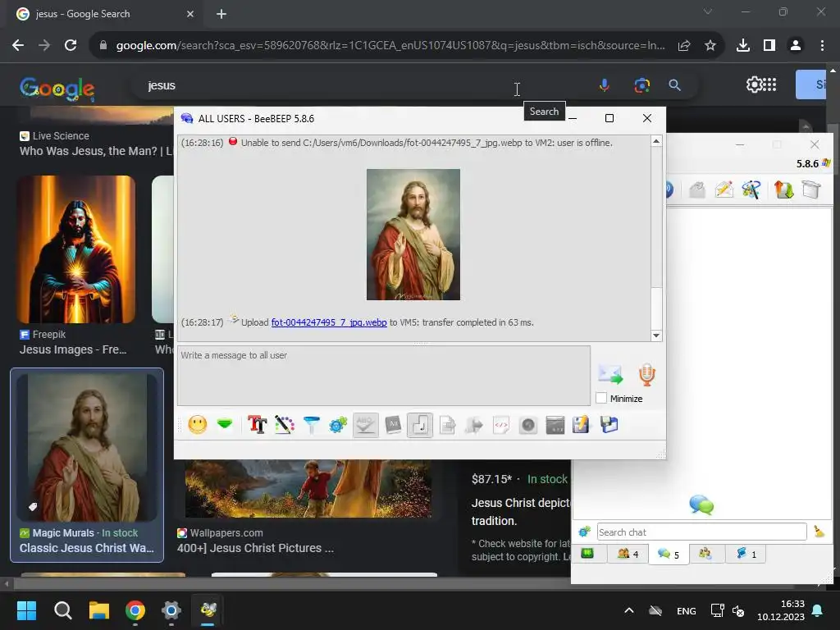Click the code snippet </> icon

coord(501,426)
